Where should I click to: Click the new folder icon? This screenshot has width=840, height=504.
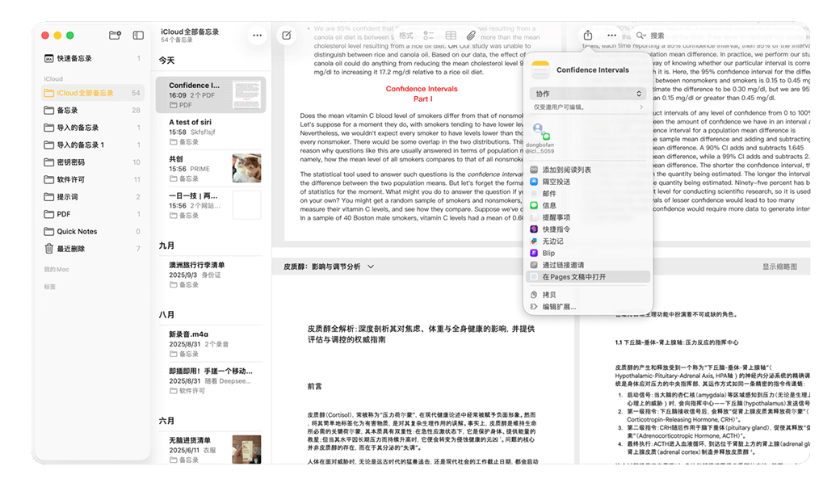[115, 36]
